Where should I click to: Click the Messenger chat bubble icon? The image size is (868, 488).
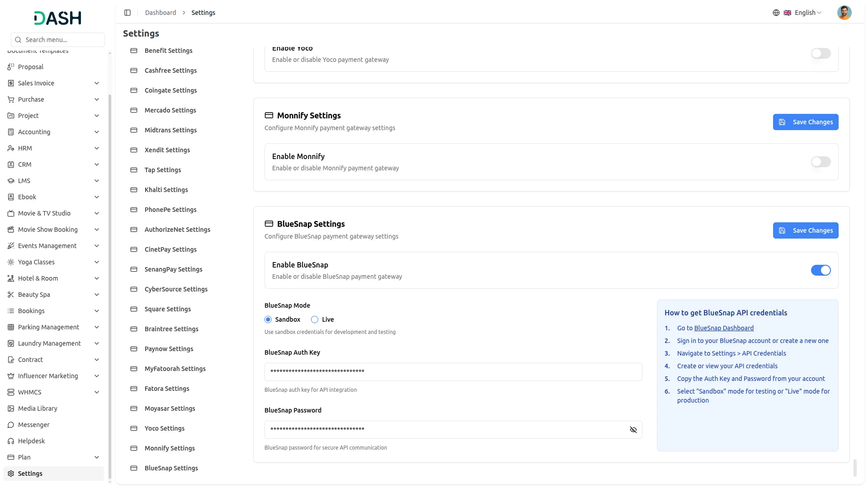pos(11,425)
